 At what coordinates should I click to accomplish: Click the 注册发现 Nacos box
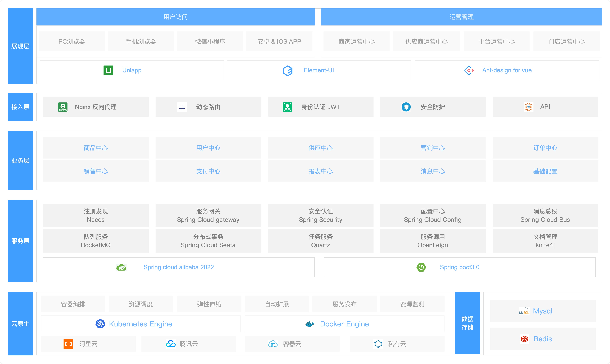click(x=96, y=215)
